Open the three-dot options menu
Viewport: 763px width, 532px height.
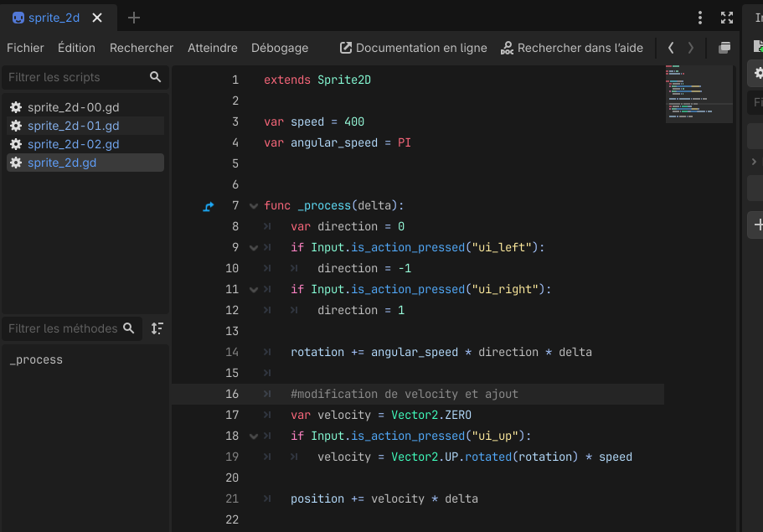coord(700,18)
